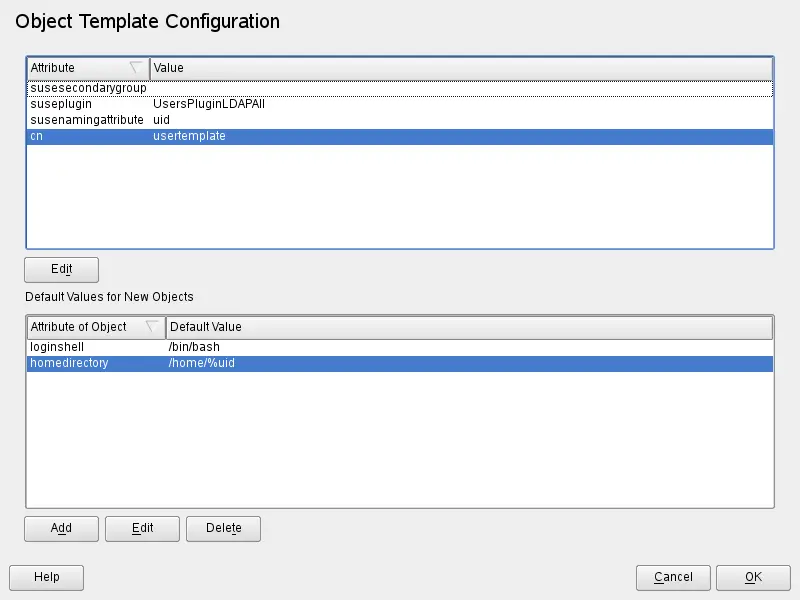Click the /bin/bash default value cell
The height and width of the screenshot is (600, 800).
194,347
